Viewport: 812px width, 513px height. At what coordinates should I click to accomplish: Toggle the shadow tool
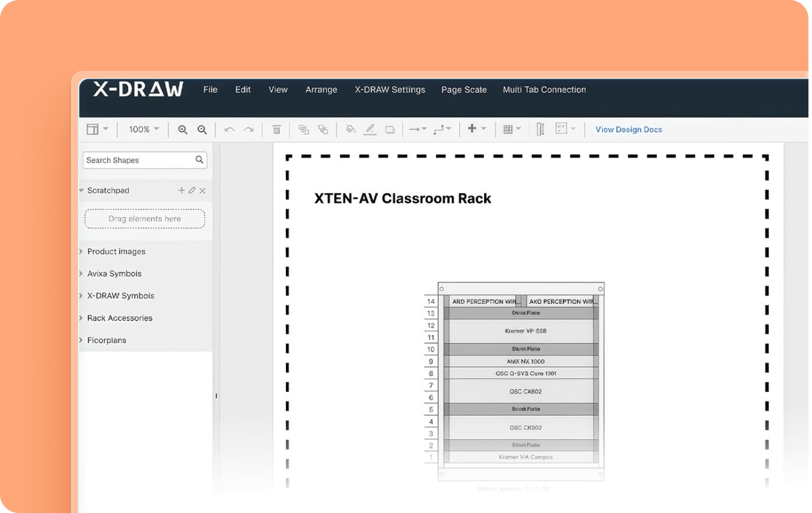(390, 129)
